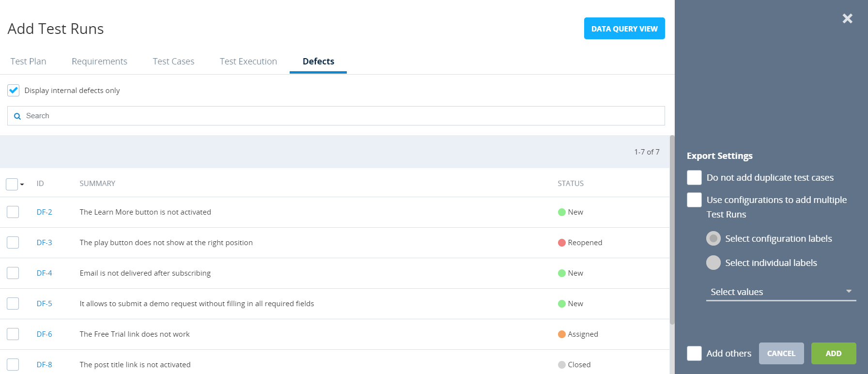Screen dimensions: 868x374
Task: Uncheck Display internal defects only
Action: 14,91
